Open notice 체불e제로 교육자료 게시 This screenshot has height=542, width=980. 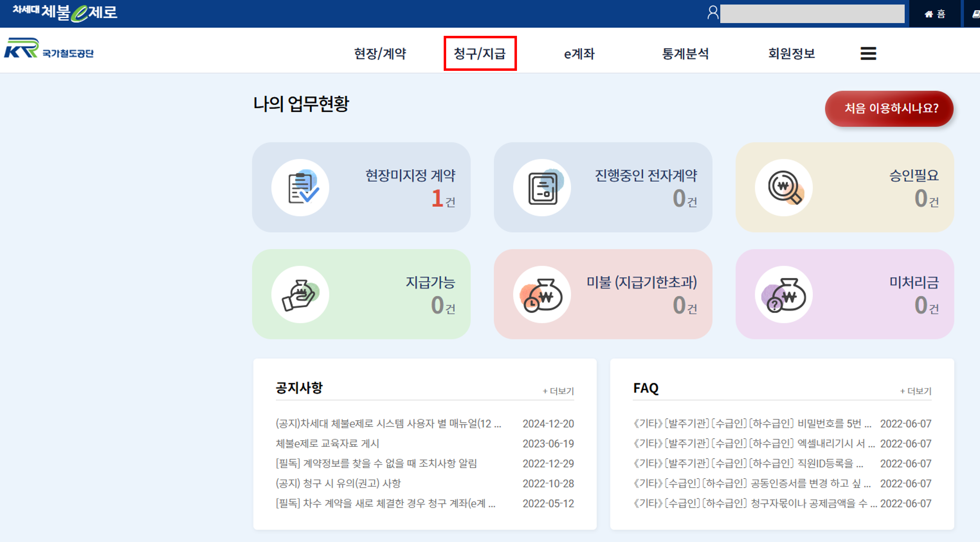point(327,444)
